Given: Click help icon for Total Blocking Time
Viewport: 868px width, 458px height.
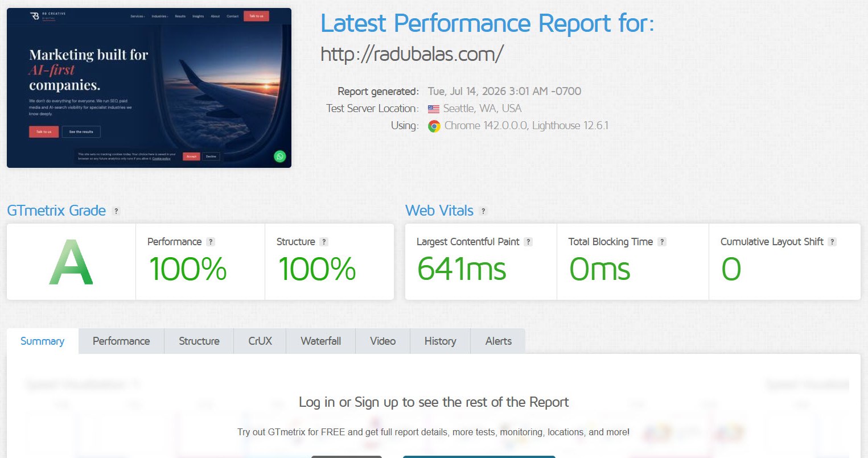Looking at the screenshot, I should (x=662, y=242).
